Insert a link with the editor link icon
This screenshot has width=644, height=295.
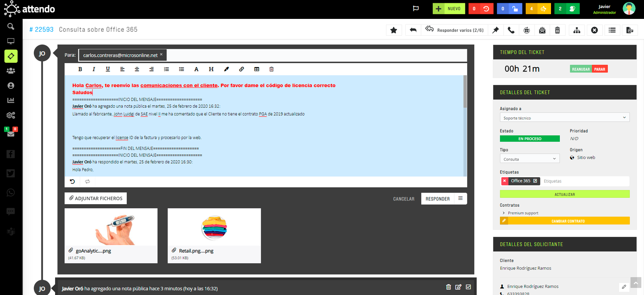(242, 69)
